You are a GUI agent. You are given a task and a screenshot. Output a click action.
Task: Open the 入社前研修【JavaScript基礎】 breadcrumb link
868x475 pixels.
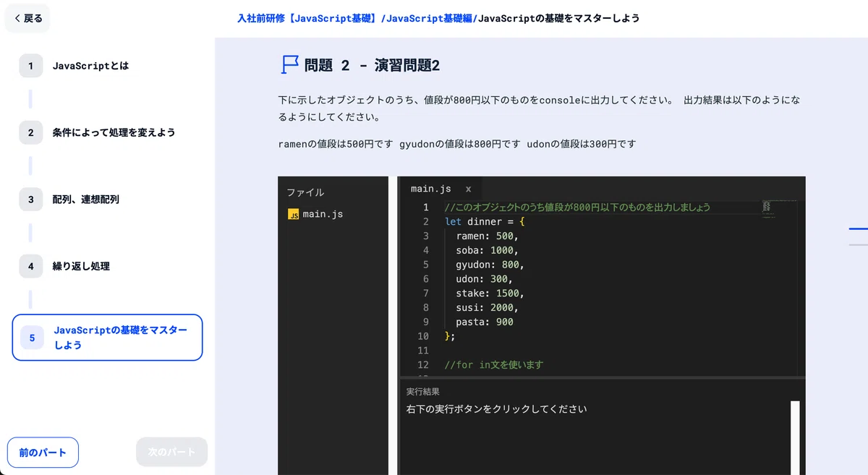tap(308, 18)
